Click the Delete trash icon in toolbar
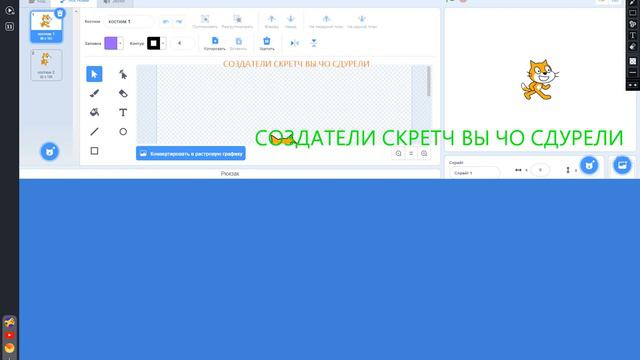Viewport: 640px width, 360px height. 267,41
